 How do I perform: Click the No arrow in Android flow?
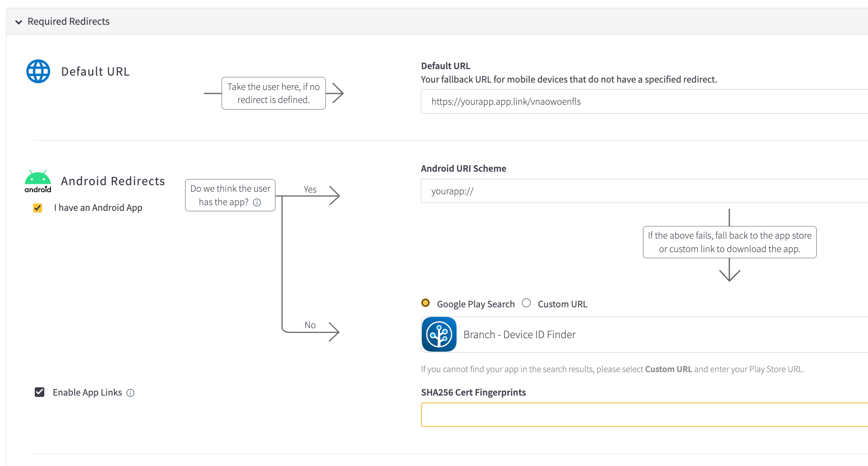pos(333,332)
